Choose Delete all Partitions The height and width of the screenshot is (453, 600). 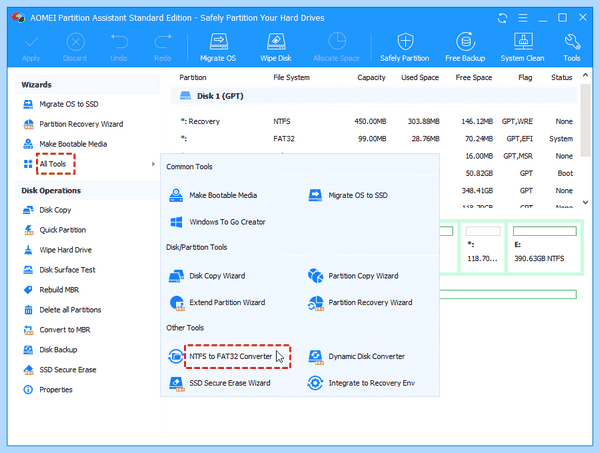click(x=70, y=310)
